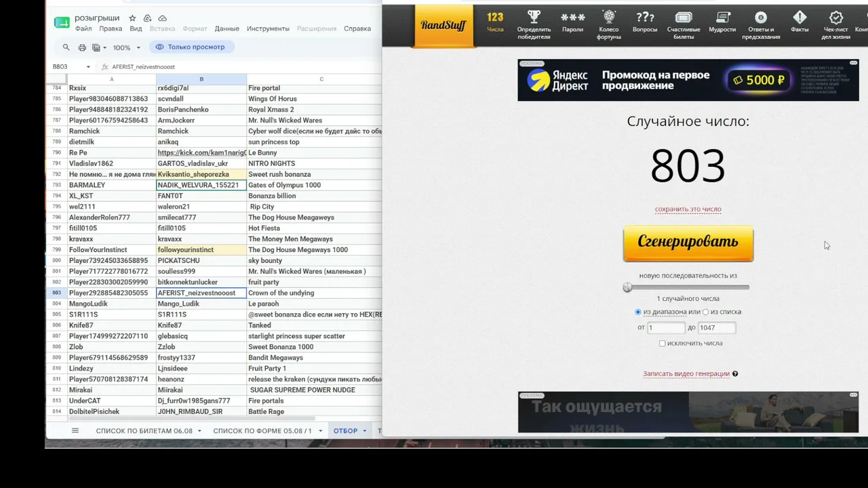Click cell NADIK_WELVURA_155221
This screenshot has width=868, height=488.
pyautogui.click(x=201, y=185)
